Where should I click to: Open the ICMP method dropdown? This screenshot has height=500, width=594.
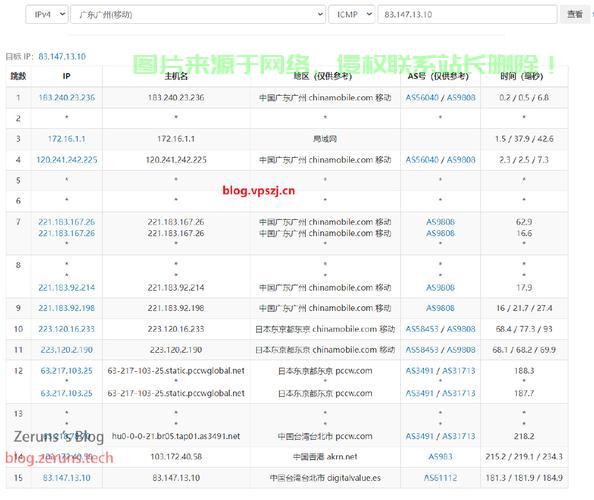click(352, 14)
